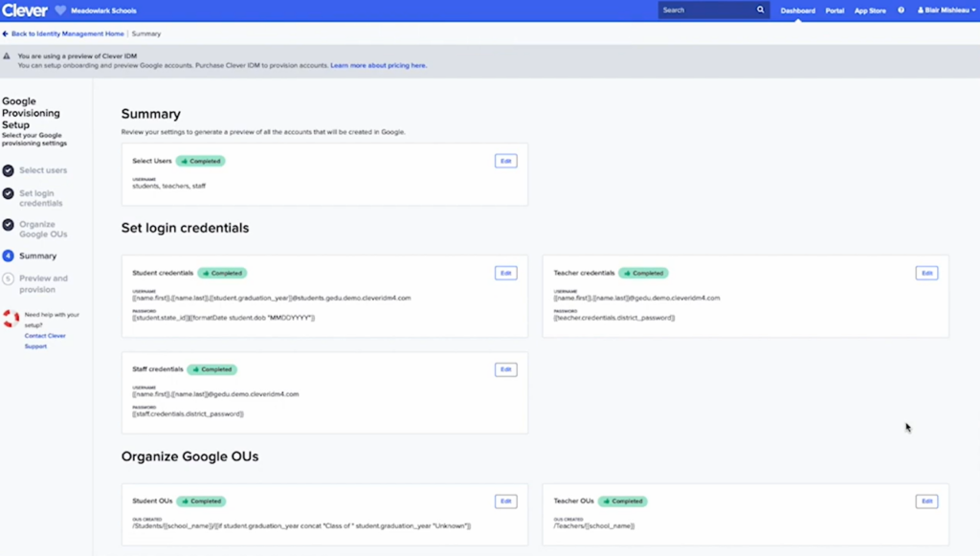Edit the Staff credentials section
Screen dimensions: 980x556
coord(505,369)
